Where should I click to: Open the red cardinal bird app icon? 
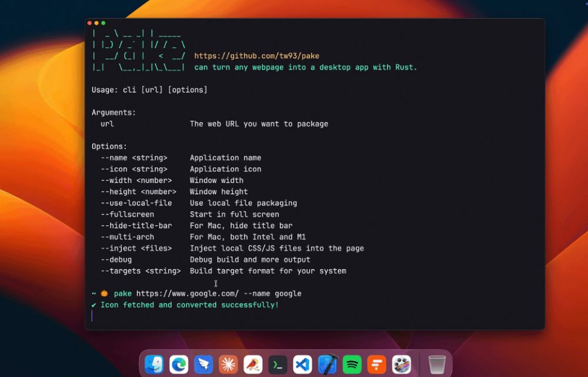[x=253, y=364]
